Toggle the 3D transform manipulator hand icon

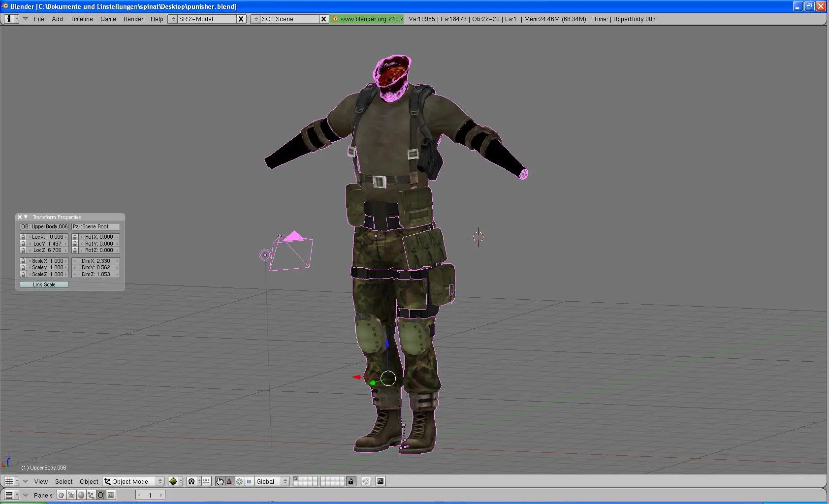[x=220, y=481]
